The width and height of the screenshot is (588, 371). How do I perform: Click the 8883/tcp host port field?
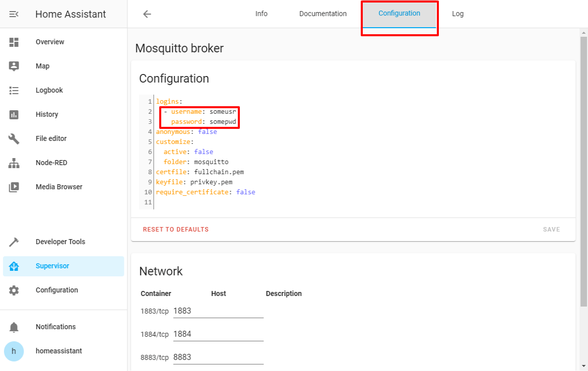(218, 357)
